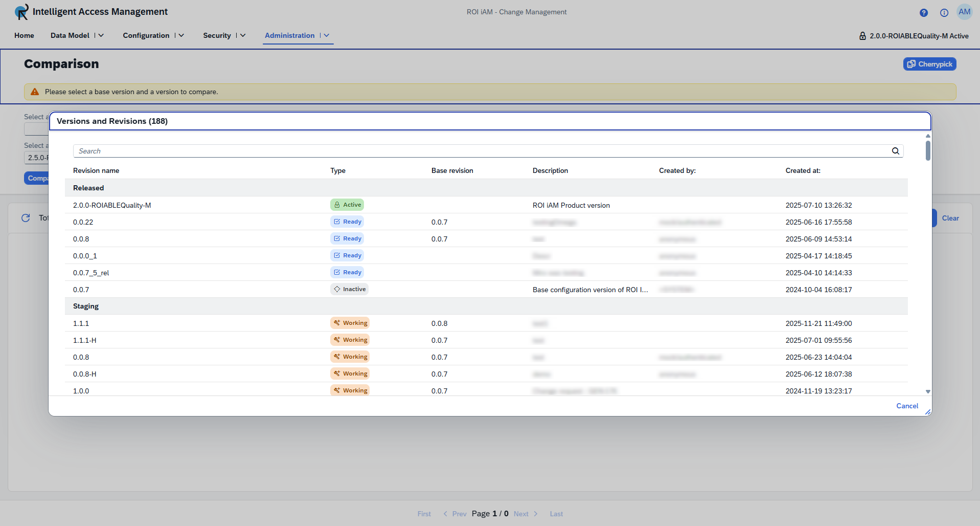Click the Cherrypick button with its icon
The image size is (980, 526).
click(x=929, y=63)
